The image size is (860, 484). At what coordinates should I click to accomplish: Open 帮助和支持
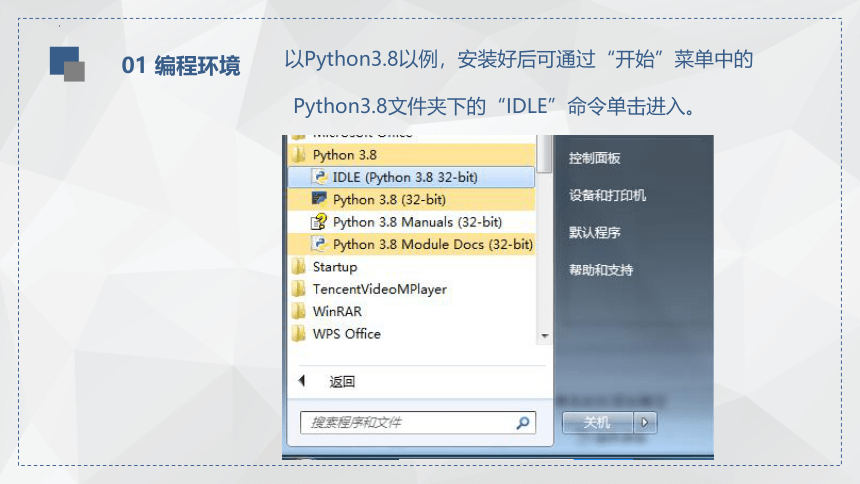click(601, 270)
